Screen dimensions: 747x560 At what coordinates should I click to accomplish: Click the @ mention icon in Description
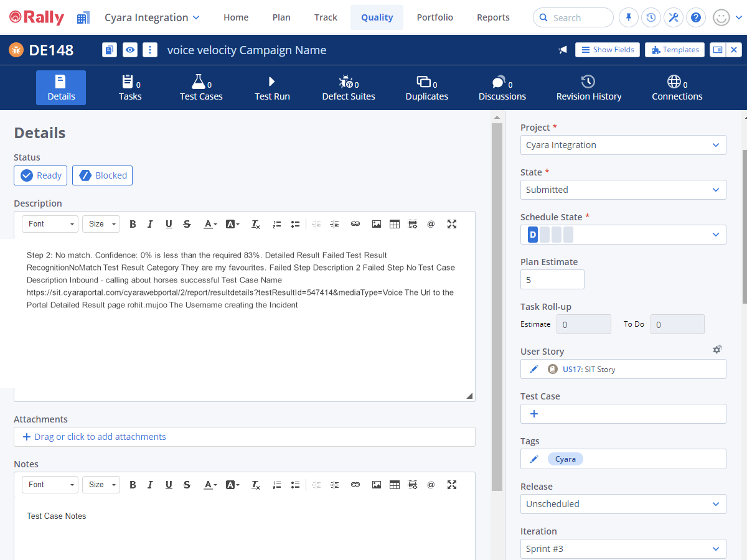pyautogui.click(x=431, y=224)
